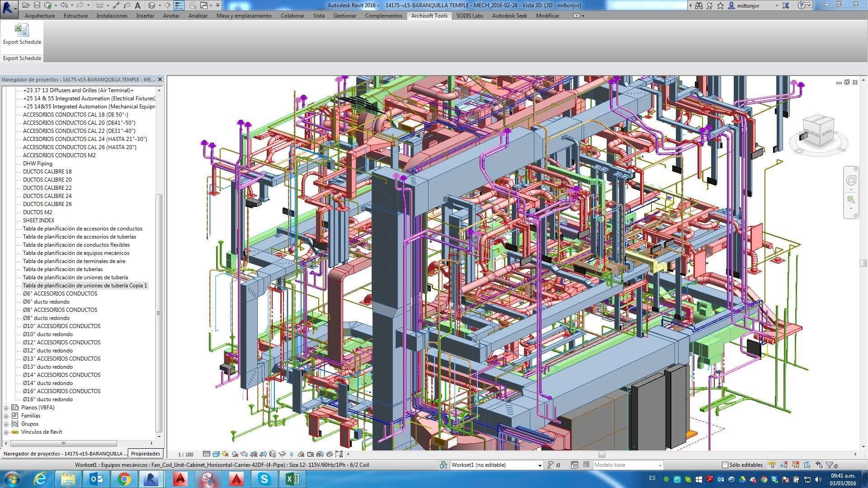
Task: Open the quick access toolbar customize dropdown
Action: [217, 5]
